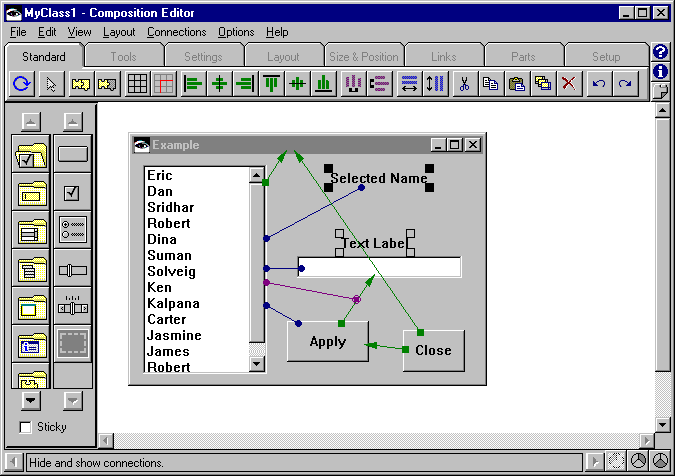
Task: Click the Redo arrow icon
Action: click(625, 83)
